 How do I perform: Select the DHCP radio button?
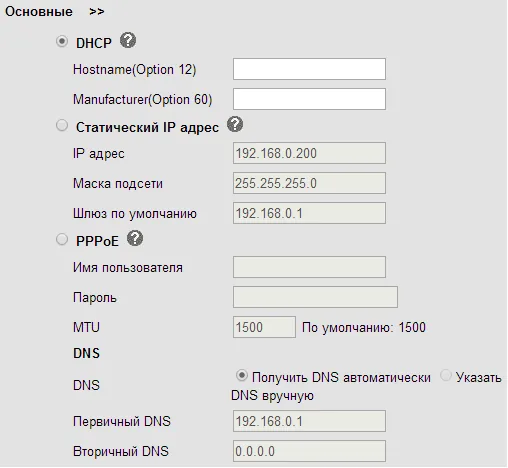(62, 42)
